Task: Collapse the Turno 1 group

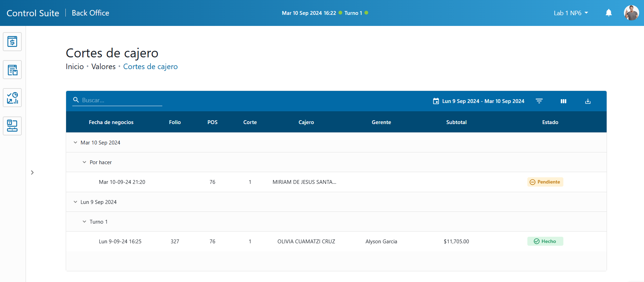Action: click(x=84, y=222)
